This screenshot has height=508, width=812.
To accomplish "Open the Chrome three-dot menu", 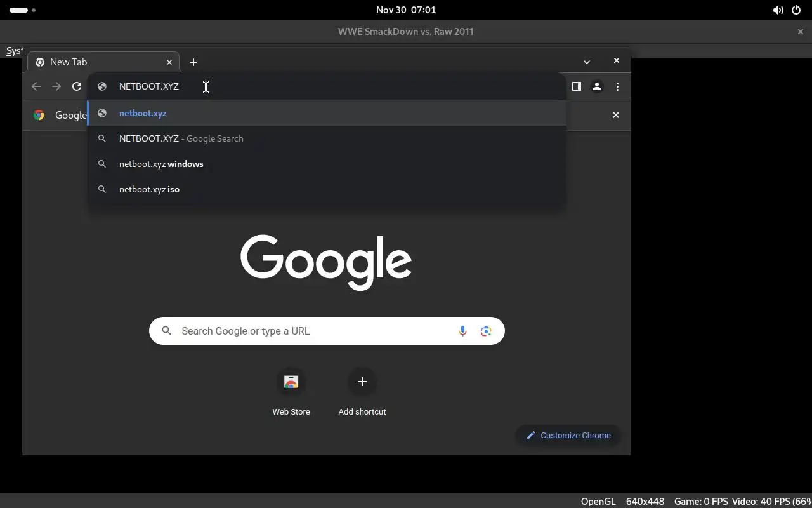I will tap(617, 86).
